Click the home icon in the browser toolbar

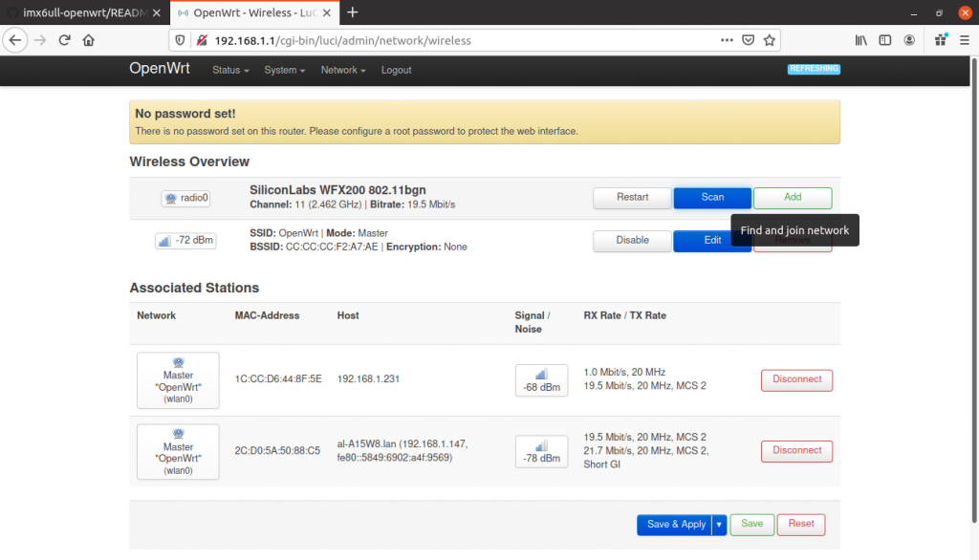[x=86, y=40]
